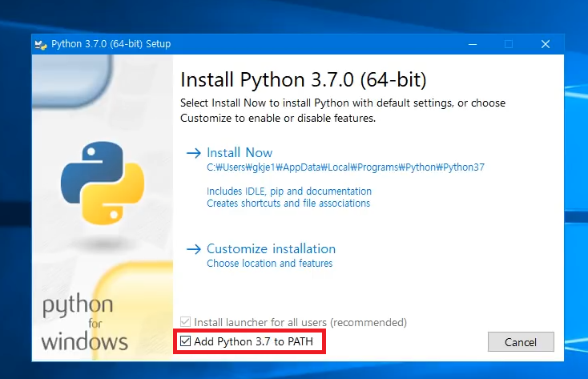Toggle the Add Python 3.7 to PATH checkbox
Viewport: 588px width, 379px height.
click(186, 342)
